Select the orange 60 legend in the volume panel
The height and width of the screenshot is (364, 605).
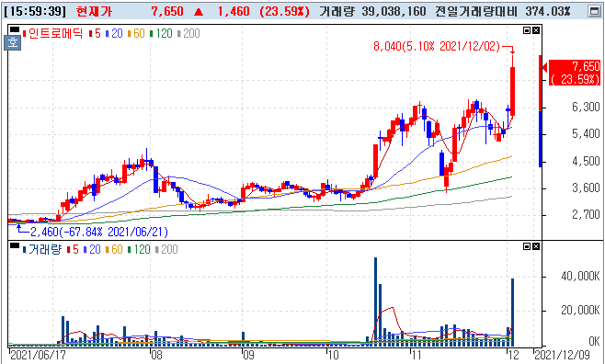(115, 249)
